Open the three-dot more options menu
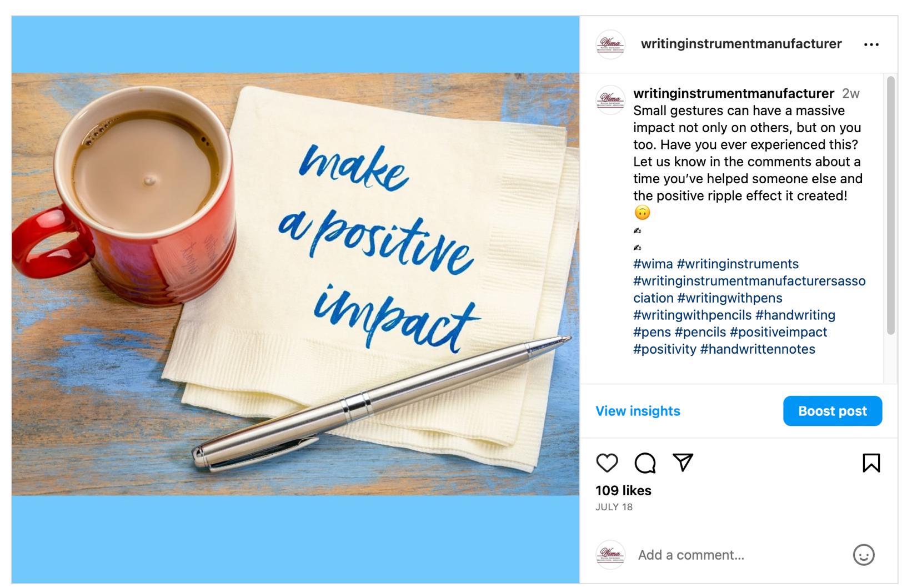This screenshot has width=917, height=588. (x=871, y=44)
